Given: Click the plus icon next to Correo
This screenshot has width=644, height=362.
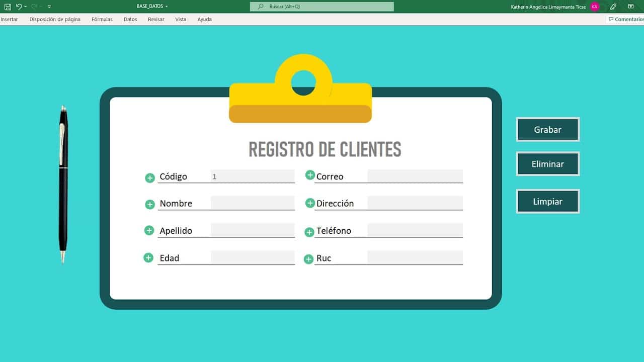Looking at the screenshot, I should 310,175.
